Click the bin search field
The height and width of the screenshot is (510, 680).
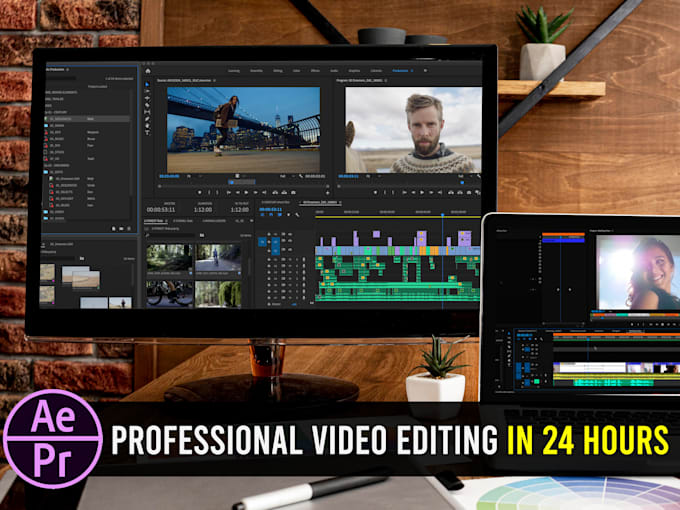tap(172, 235)
